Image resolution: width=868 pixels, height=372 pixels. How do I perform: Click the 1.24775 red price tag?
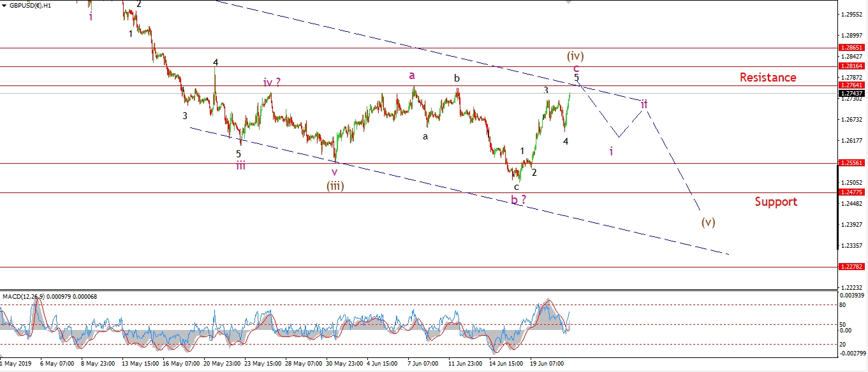click(851, 192)
